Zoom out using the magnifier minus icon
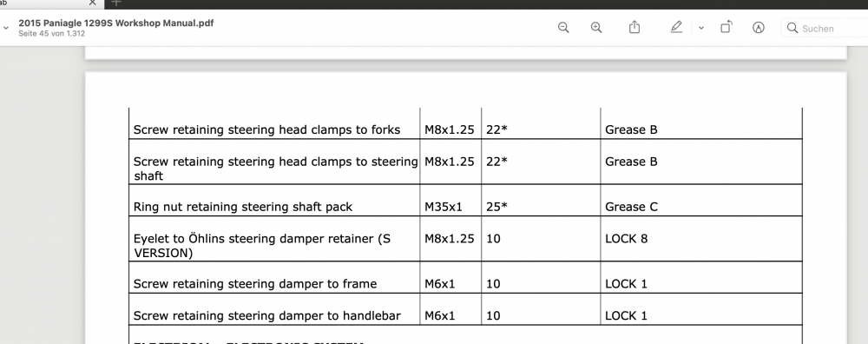Viewport: 868px width, 344px height. click(x=563, y=28)
